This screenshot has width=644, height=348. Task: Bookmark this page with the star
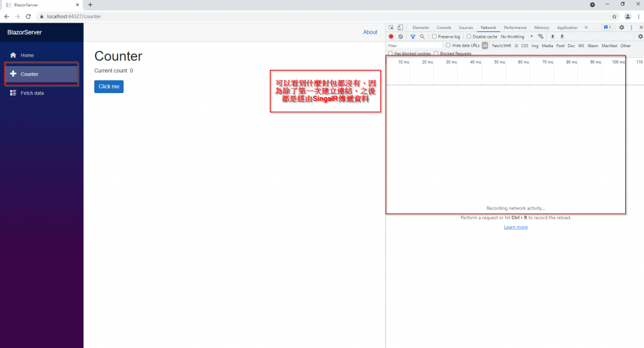click(614, 16)
